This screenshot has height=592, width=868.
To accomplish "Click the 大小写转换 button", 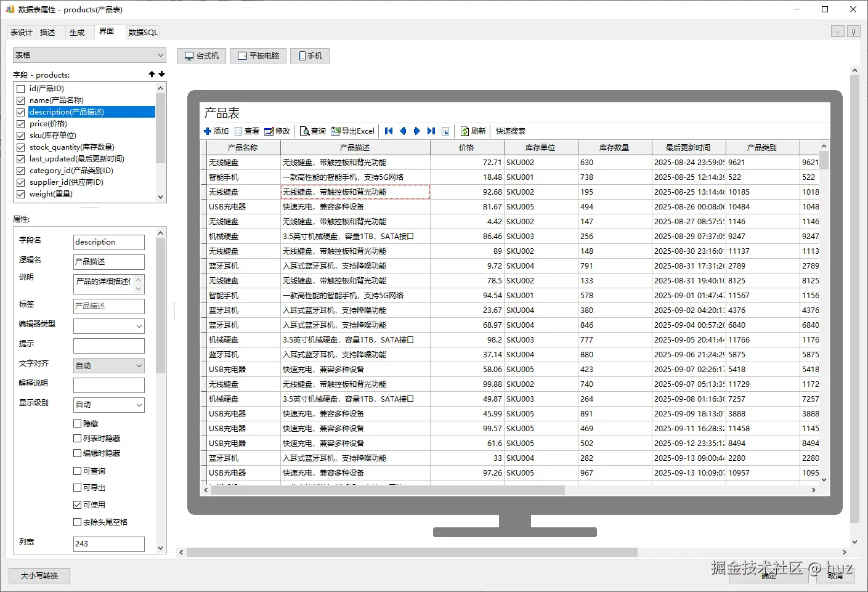I will pyautogui.click(x=39, y=575).
